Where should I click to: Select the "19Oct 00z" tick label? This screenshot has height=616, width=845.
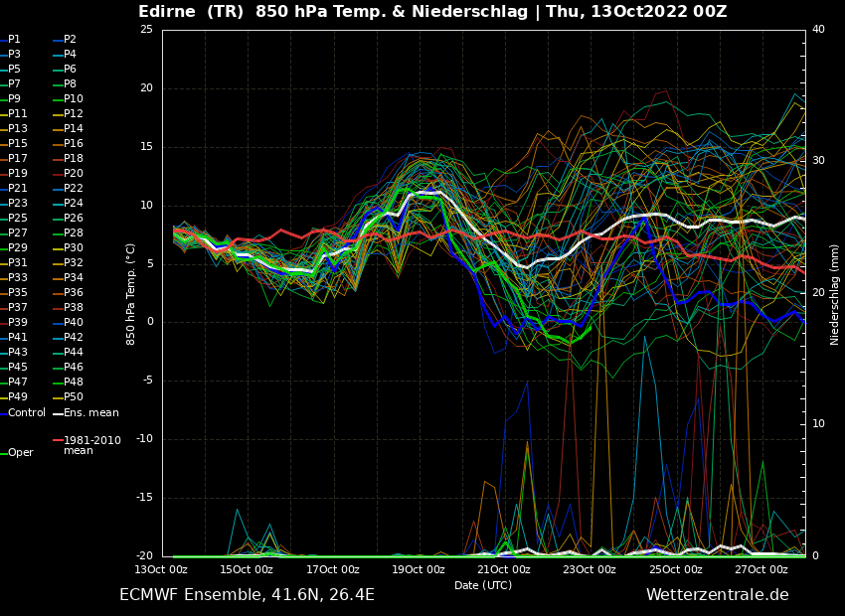point(419,569)
